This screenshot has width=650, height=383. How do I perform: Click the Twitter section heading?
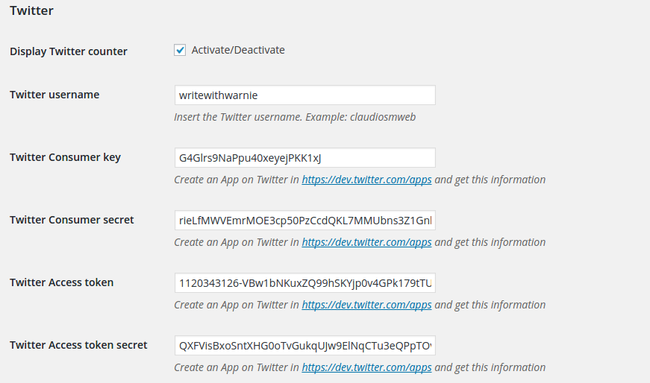[32, 11]
